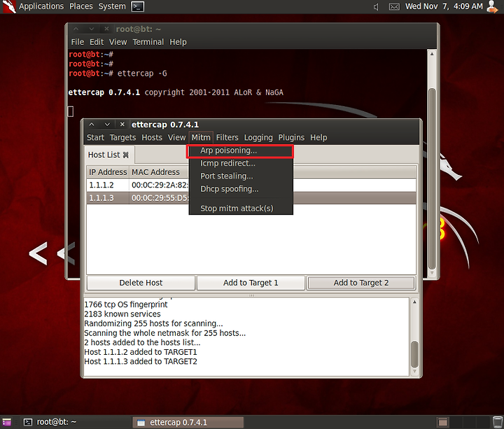Click the ettercap log scroll up arrow

pos(414,302)
